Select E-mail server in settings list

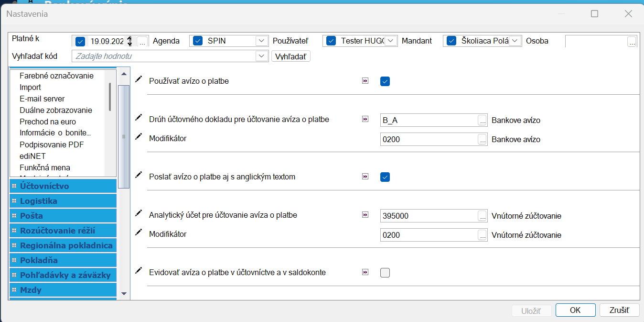pyautogui.click(x=42, y=99)
